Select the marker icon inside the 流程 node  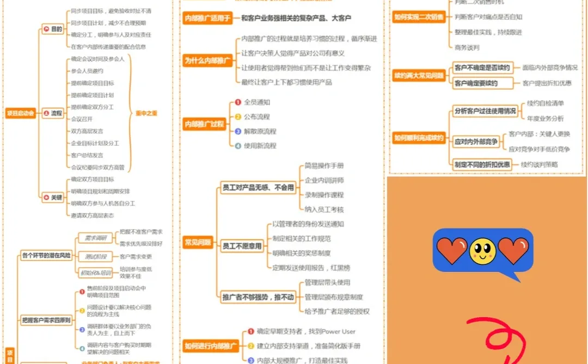coord(46,113)
